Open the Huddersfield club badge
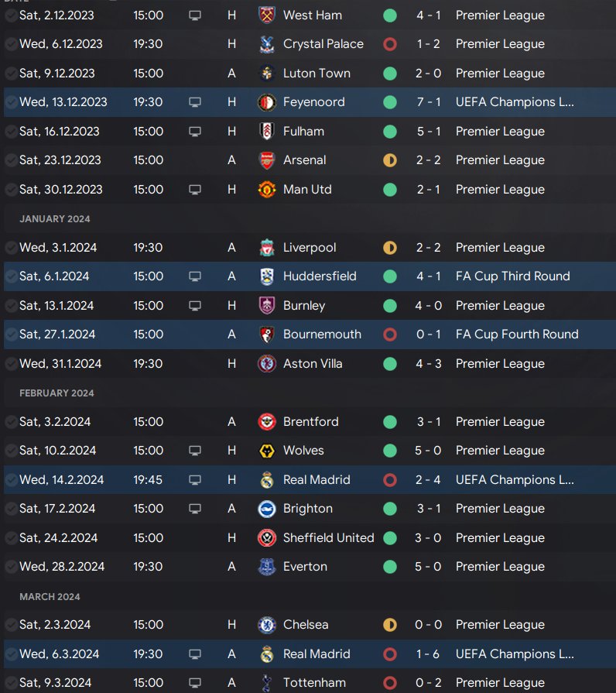 (267, 276)
